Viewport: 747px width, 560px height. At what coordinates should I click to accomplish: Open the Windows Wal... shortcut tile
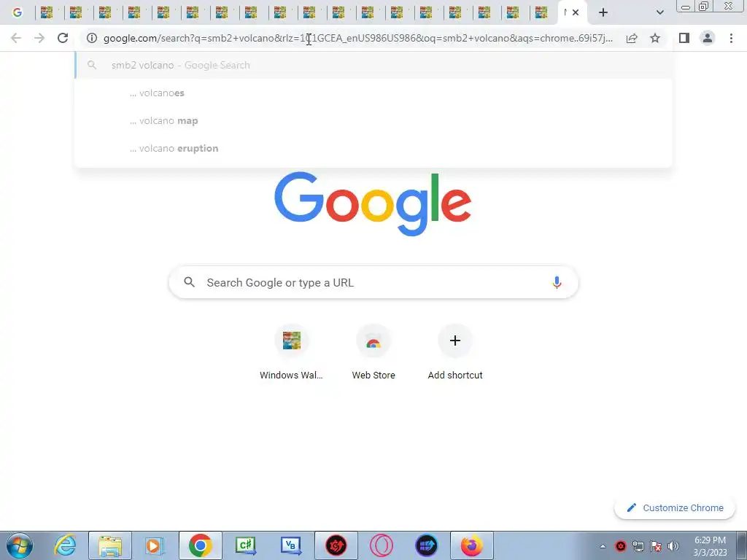coord(291,353)
